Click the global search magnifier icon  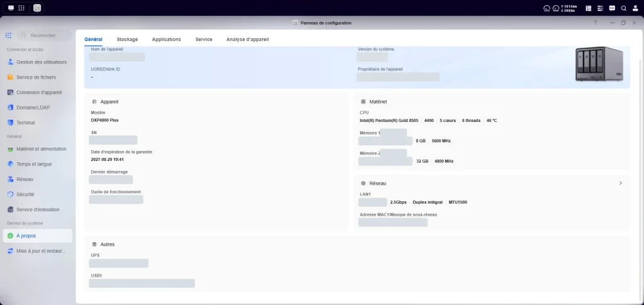coord(623,8)
